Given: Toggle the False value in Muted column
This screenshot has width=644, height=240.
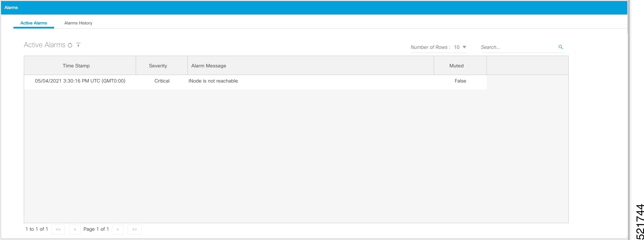Looking at the screenshot, I should (460, 81).
